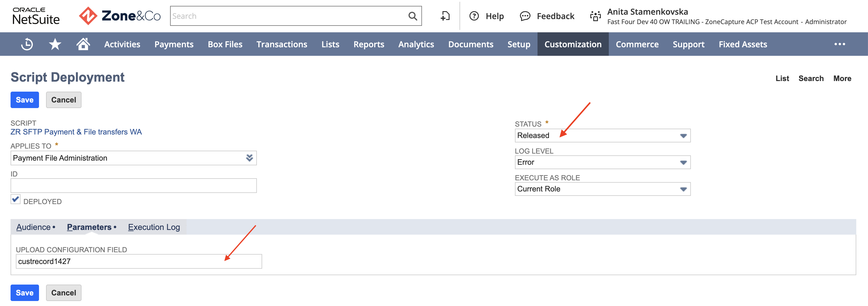The width and height of the screenshot is (868, 306).
Task: Open the Customization menu
Action: coord(573,44)
